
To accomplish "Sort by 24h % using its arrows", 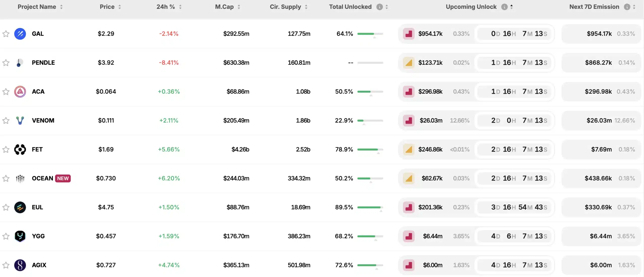I will [x=180, y=7].
